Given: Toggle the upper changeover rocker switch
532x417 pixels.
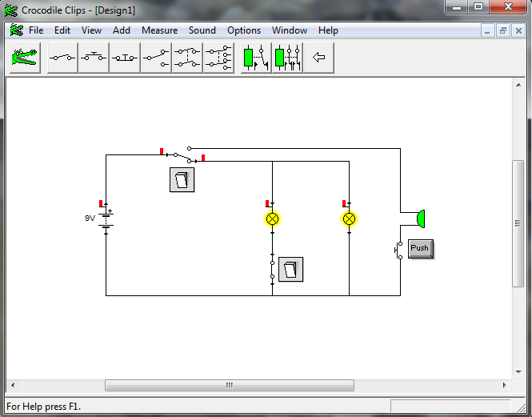Looking at the screenshot, I should (182, 179).
